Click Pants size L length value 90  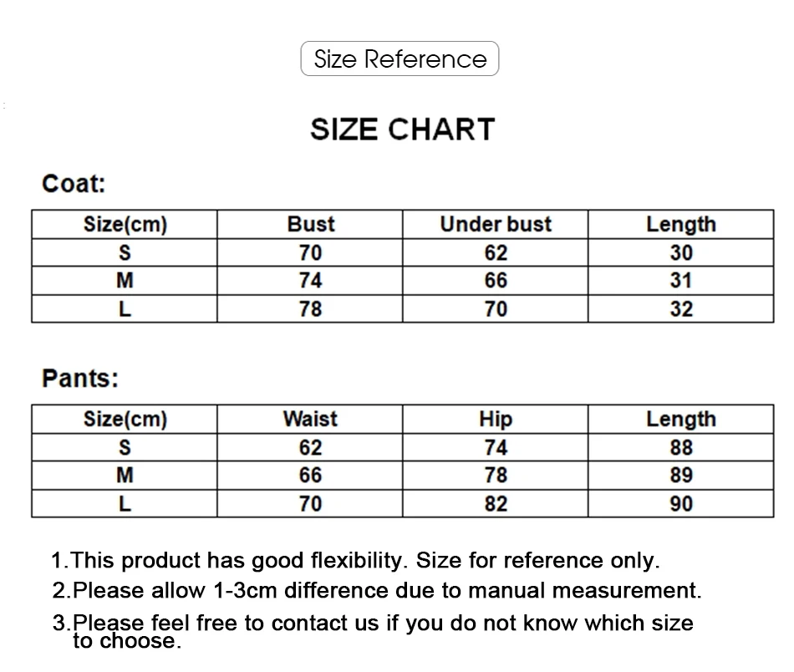point(681,504)
